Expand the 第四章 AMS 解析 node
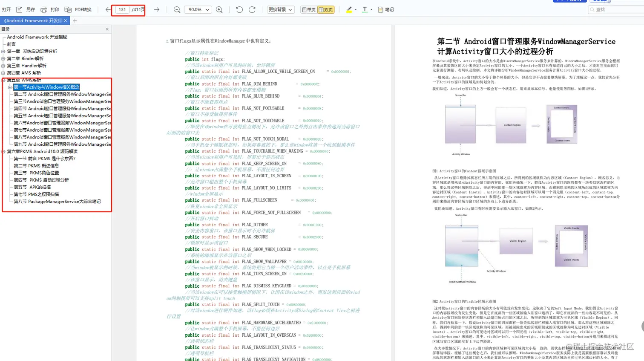 [3, 73]
